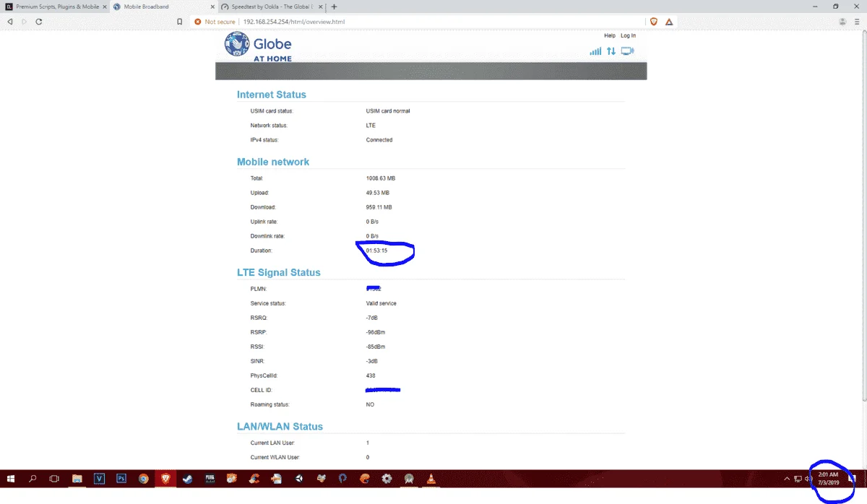Screen dimensions: 867x504
Task: Click the data transfer arrows icon
Action: click(611, 51)
